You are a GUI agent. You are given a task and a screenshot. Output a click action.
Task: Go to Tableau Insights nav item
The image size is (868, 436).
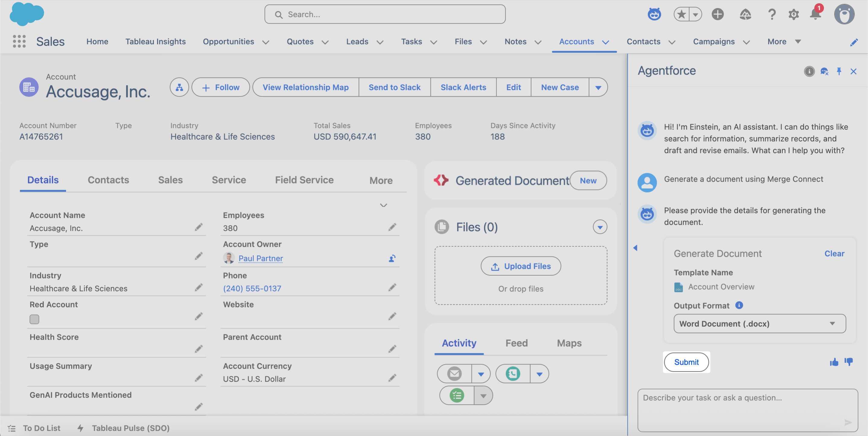155,41
